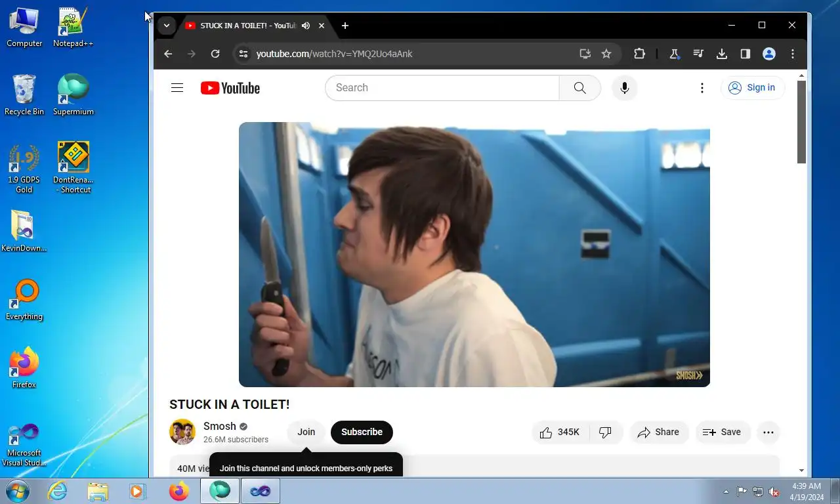
Task: Save the video to a playlist
Action: point(722,432)
